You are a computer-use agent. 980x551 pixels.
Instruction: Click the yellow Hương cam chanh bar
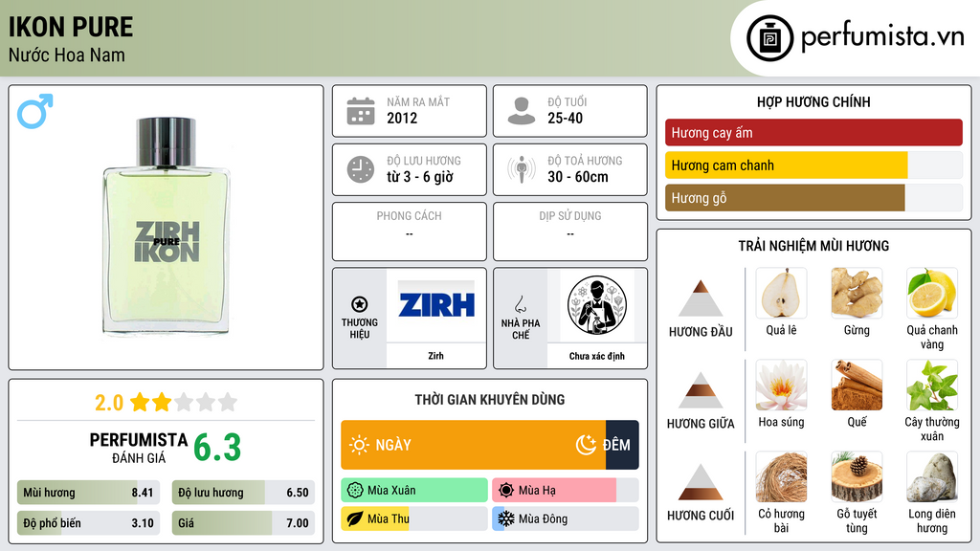786,165
